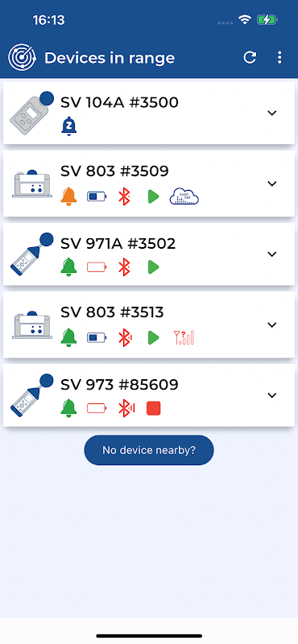Tap green bell on SV 973 #85609
The image size is (298, 644).
(69, 408)
